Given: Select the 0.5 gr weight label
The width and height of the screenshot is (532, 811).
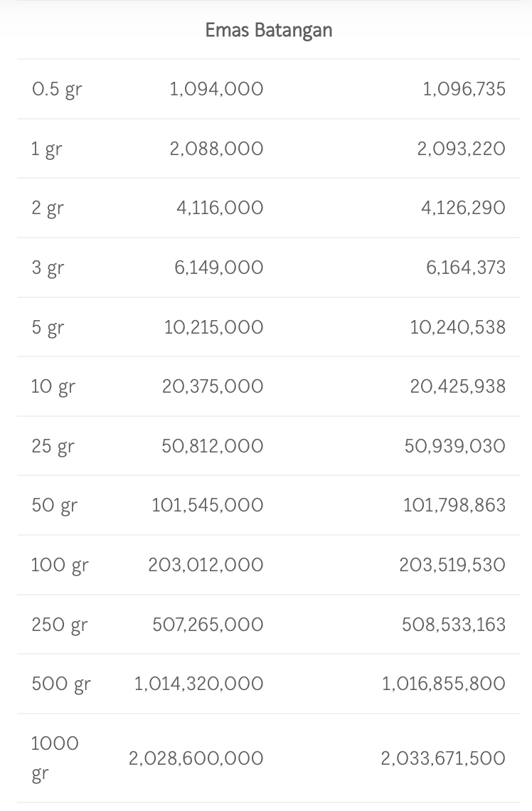Looking at the screenshot, I should click(x=56, y=90).
